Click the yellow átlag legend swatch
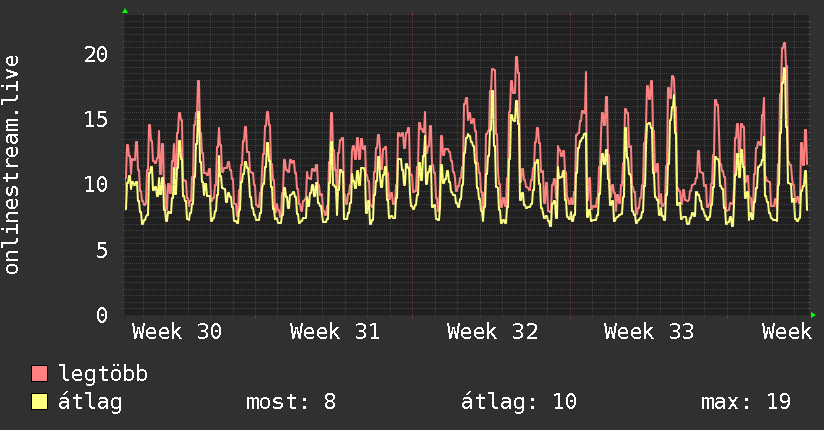This screenshot has width=824, height=430. coord(39,401)
